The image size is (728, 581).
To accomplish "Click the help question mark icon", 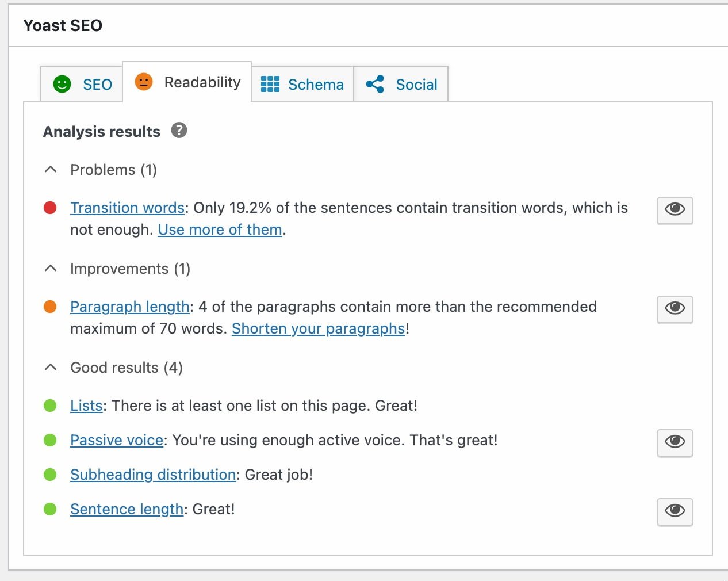I will pyautogui.click(x=179, y=131).
